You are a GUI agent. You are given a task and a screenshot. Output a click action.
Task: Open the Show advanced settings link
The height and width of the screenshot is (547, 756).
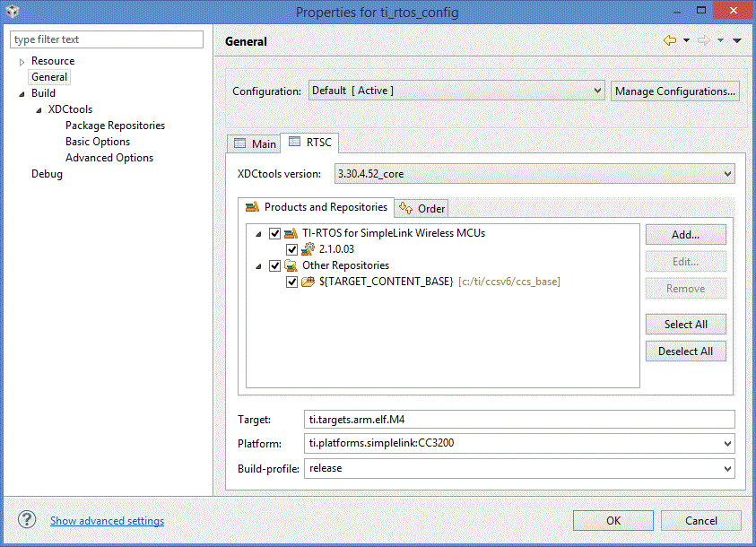[107, 521]
